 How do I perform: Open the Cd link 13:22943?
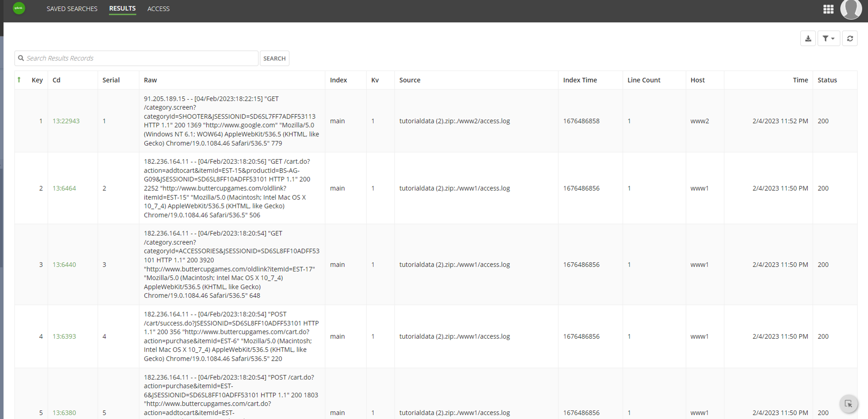pos(66,121)
